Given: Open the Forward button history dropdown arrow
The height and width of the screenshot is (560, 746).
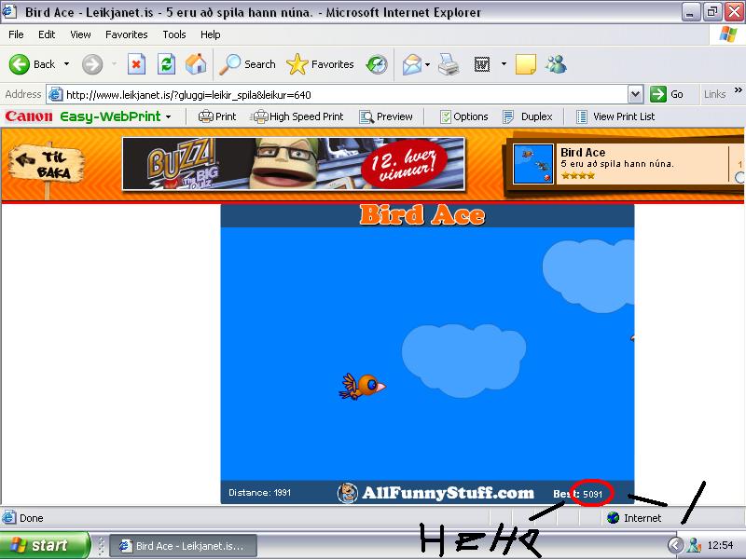Looking at the screenshot, I should (x=114, y=64).
